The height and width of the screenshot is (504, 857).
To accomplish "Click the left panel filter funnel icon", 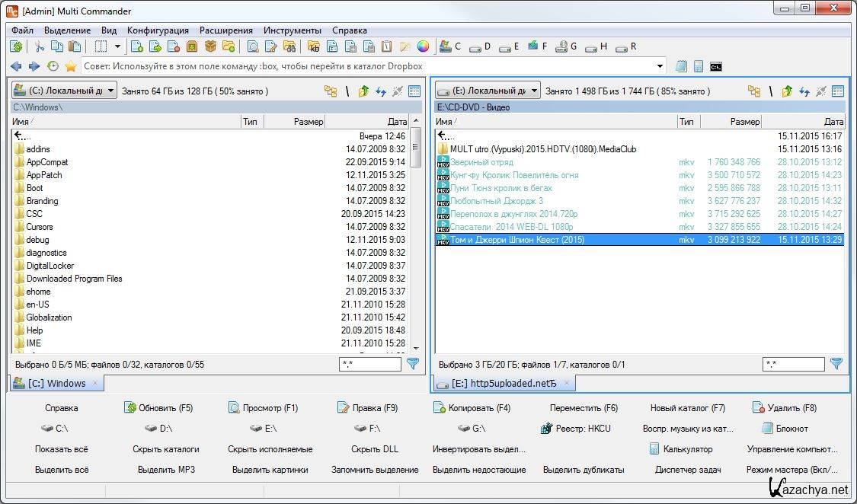I will click(x=413, y=364).
